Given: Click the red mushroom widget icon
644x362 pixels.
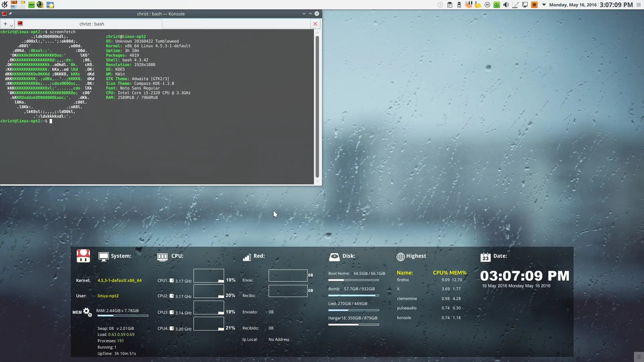Looking at the screenshot, I should (x=83, y=256).
